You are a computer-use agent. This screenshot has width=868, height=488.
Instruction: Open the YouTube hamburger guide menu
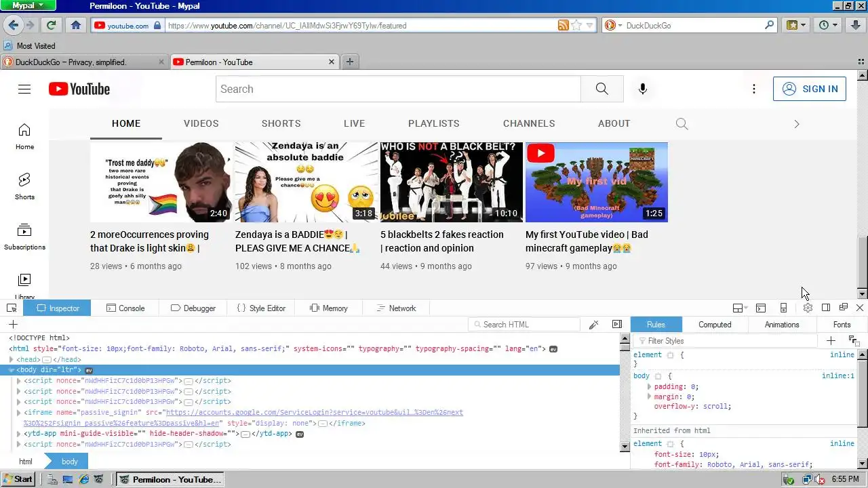tap(24, 89)
